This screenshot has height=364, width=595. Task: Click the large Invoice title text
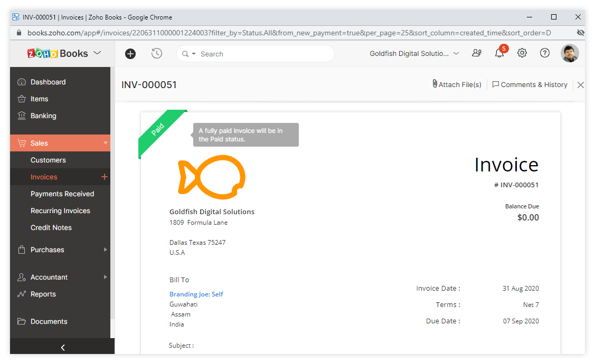coord(506,165)
